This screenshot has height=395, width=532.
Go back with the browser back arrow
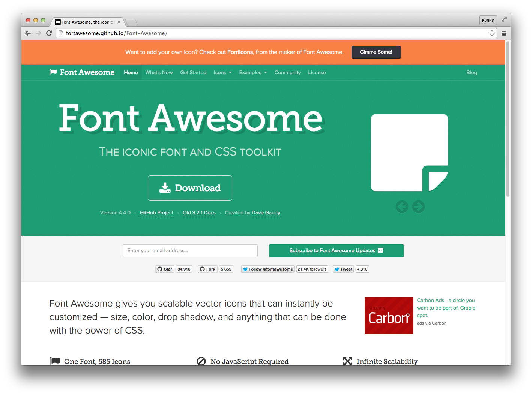[x=28, y=33]
